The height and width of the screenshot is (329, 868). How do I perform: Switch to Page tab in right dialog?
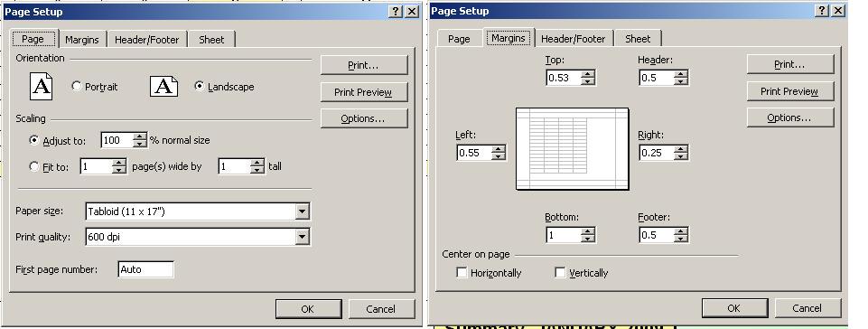coord(459,39)
